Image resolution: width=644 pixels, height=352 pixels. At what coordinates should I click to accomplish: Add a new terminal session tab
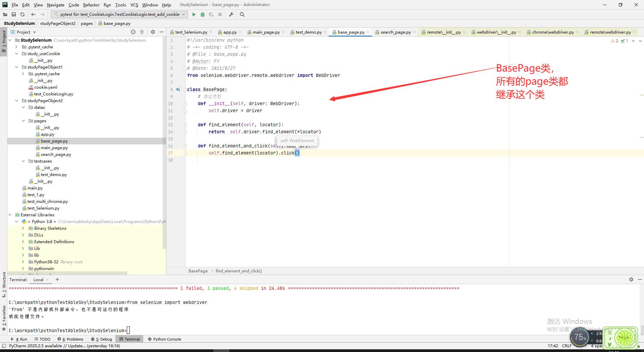tap(57, 279)
